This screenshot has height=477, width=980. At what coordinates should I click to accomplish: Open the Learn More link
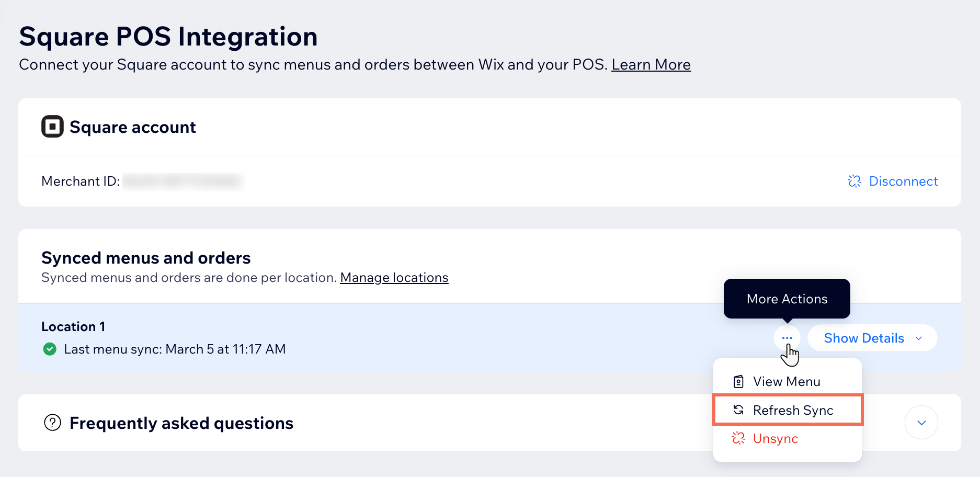coord(651,64)
